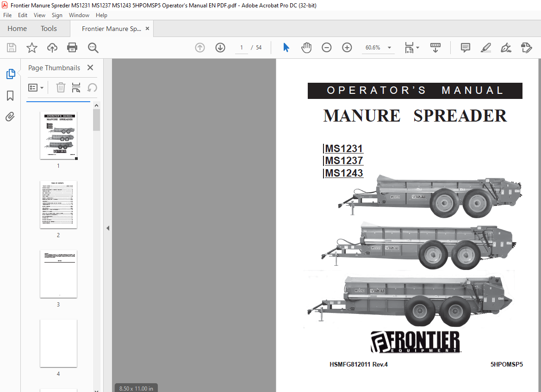Click the Save file icon

click(12, 48)
